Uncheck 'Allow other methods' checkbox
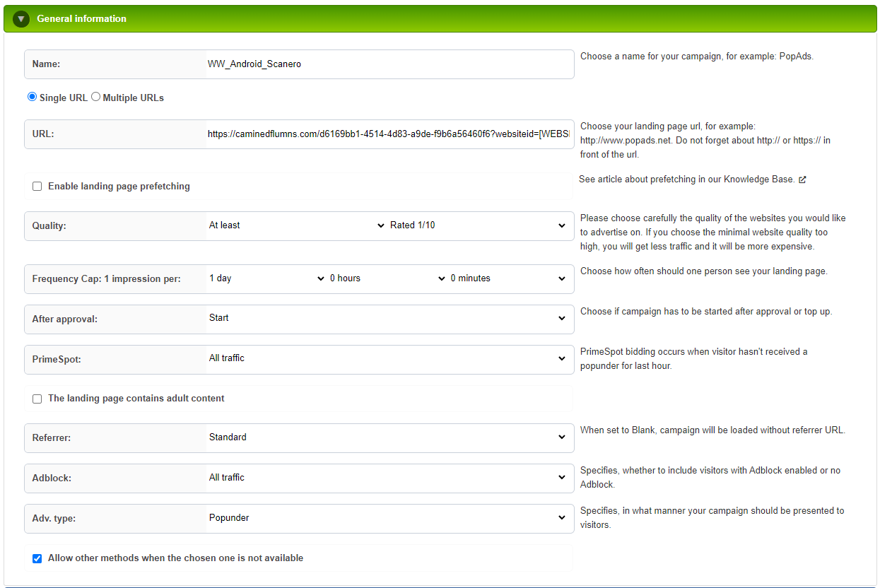This screenshot has width=880, height=588. tap(37, 558)
